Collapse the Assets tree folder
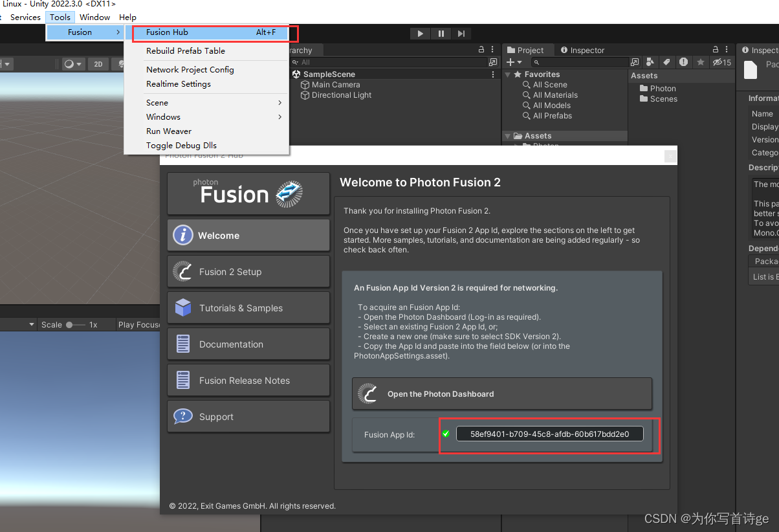The height and width of the screenshot is (532, 779). (x=508, y=136)
